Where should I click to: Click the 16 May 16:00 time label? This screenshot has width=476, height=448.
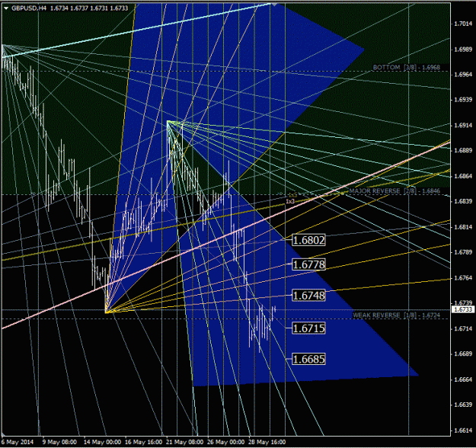(x=144, y=442)
